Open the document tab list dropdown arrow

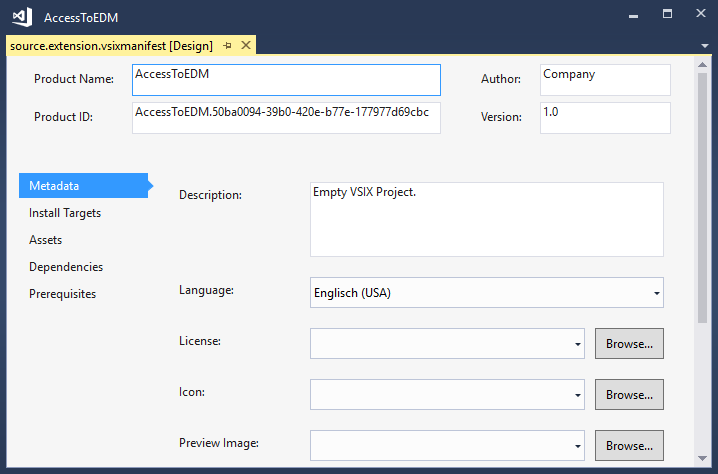coord(704,46)
